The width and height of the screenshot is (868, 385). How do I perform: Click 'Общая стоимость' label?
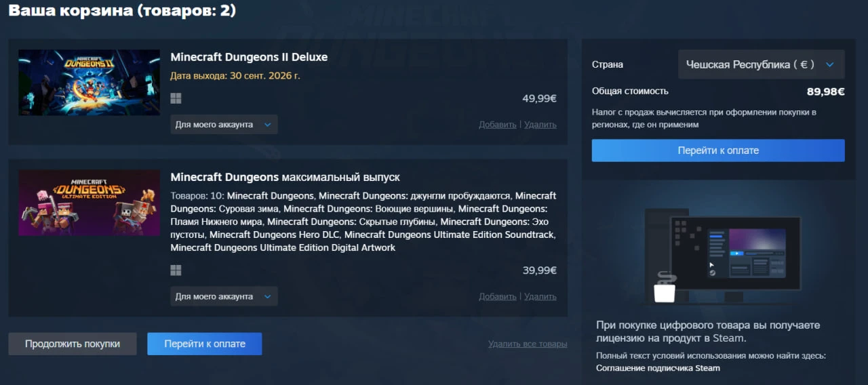(630, 91)
